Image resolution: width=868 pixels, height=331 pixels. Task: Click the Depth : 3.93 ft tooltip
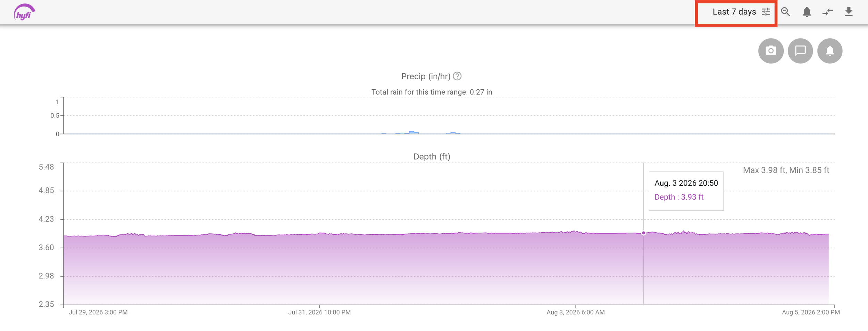click(679, 197)
